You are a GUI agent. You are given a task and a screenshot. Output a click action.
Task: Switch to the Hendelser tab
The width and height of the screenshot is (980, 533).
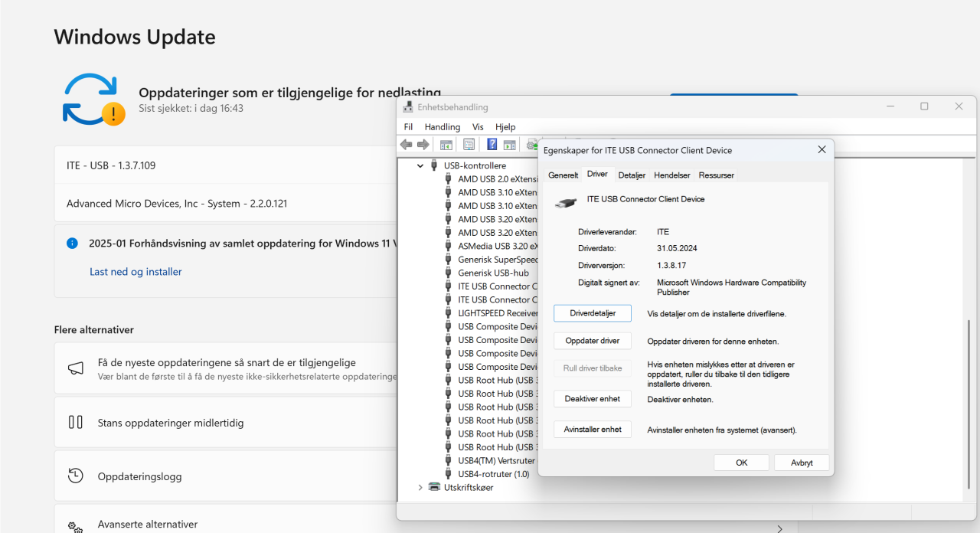coord(671,175)
